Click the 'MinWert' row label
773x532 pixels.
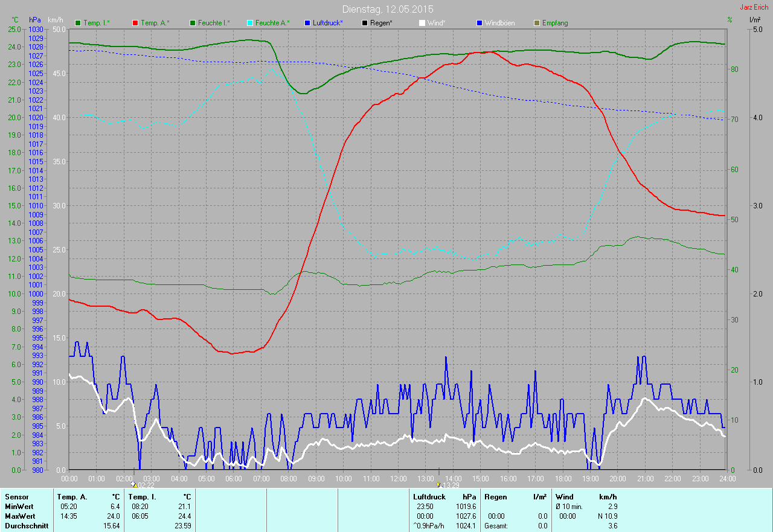pyautogui.click(x=19, y=507)
